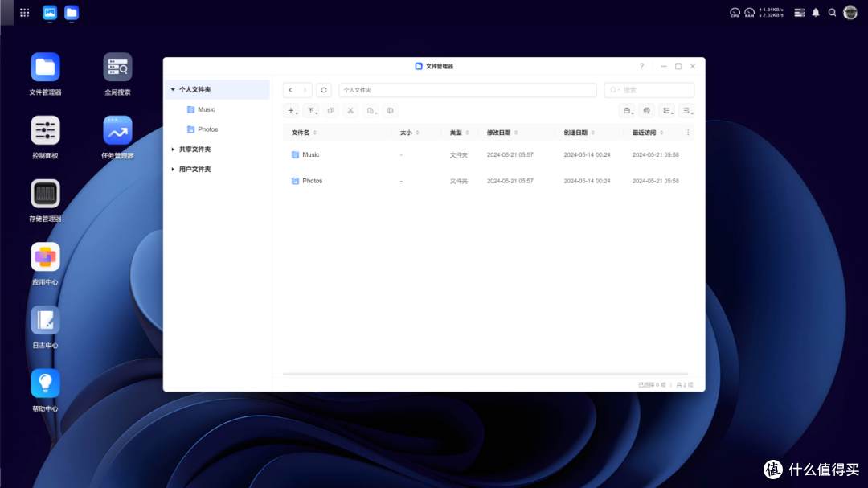Launch 任务管理器 from the desktop

click(117, 131)
